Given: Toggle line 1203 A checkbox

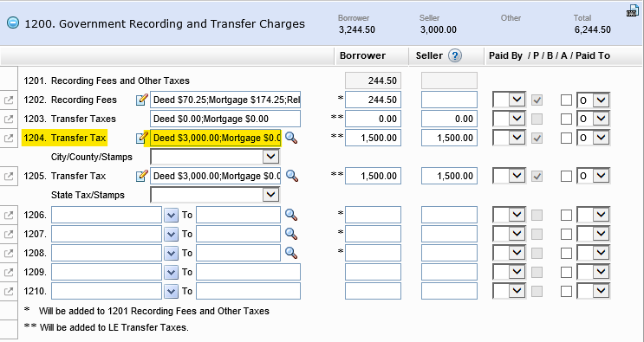Looking at the screenshot, I should [566, 119].
